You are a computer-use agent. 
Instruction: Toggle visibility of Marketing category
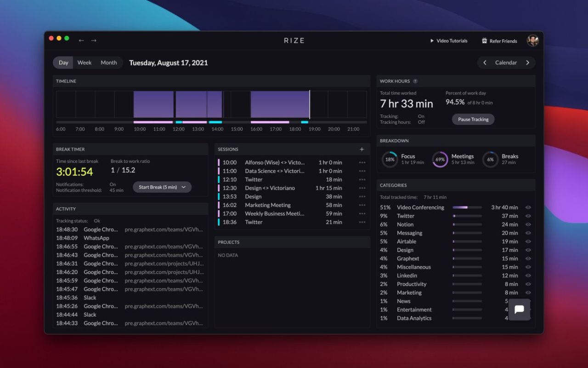click(x=528, y=293)
